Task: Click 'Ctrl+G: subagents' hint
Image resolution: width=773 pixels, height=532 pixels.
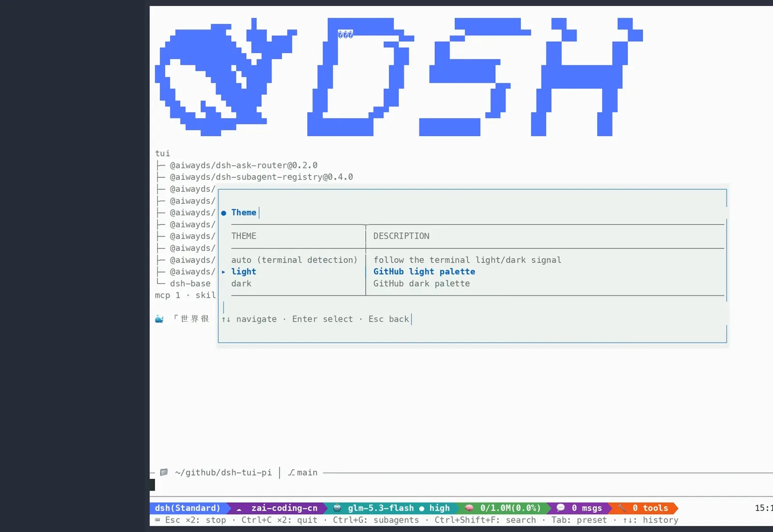Action: 376,520
